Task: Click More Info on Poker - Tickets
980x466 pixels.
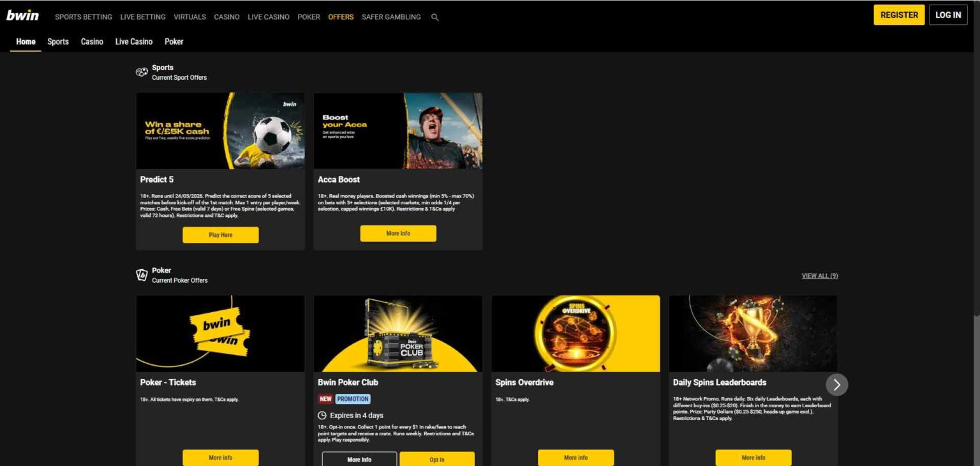Action: (221, 458)
